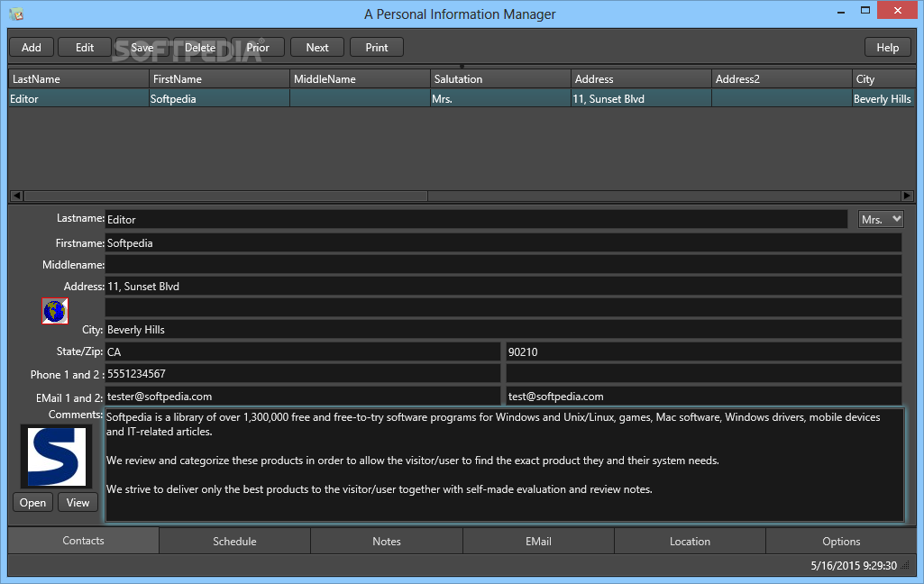Click the date and time in status bar
Viewport: 924px width, 584px height.
[x=854, y=566]
